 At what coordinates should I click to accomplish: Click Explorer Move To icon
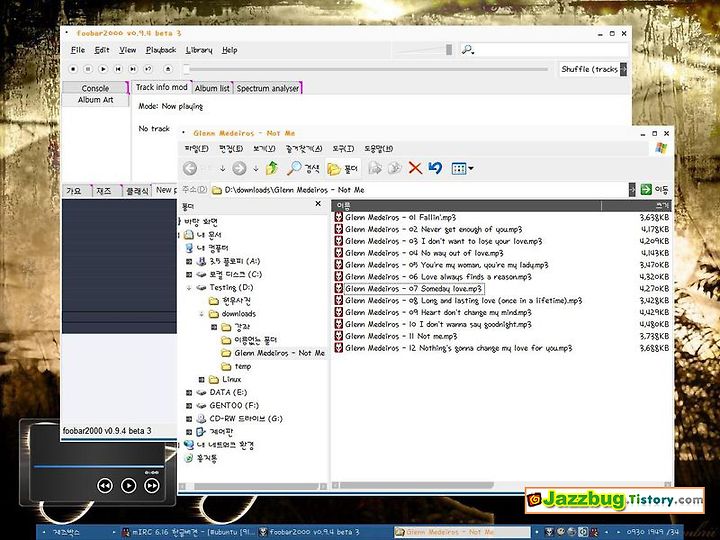(375, 168)
